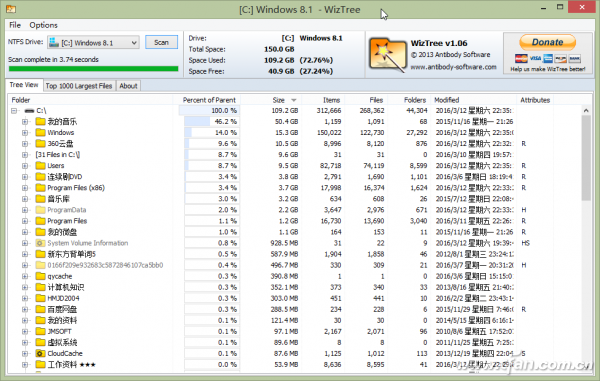Collapse the C:\ root node
Screen dimensions: 600x381
(x=14, y=111)
